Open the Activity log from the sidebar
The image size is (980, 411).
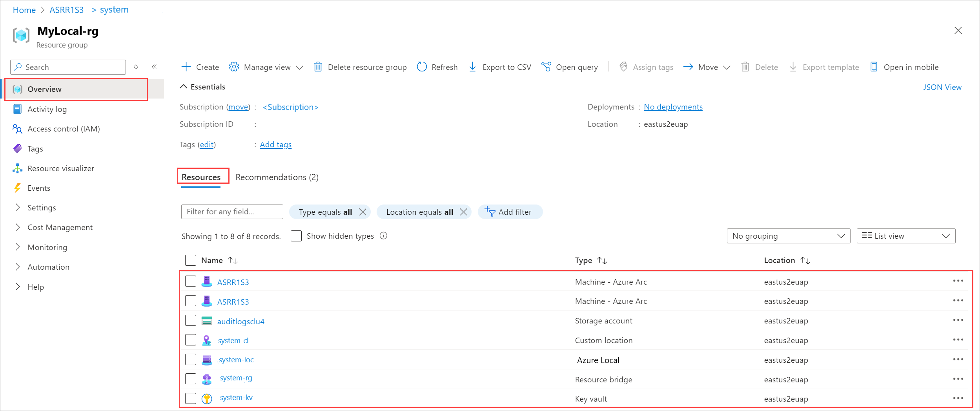click(47, 109)
